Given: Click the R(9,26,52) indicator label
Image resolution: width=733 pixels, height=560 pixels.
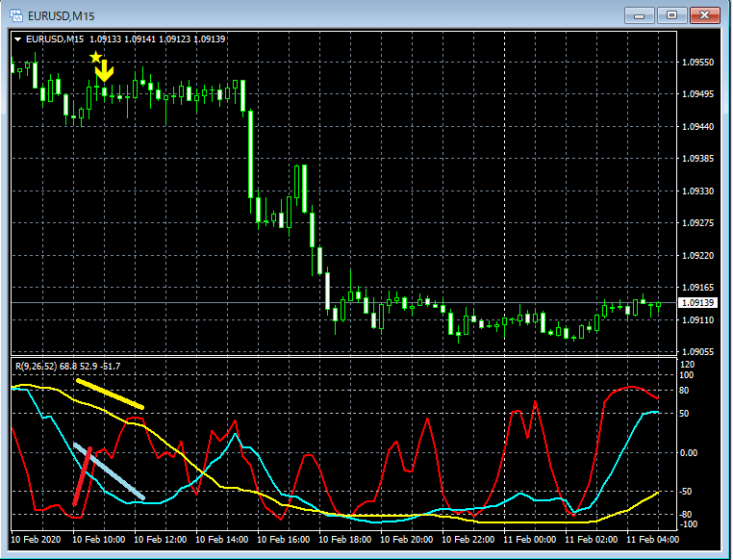Looking at the screenshot, I should click(67, 367).
